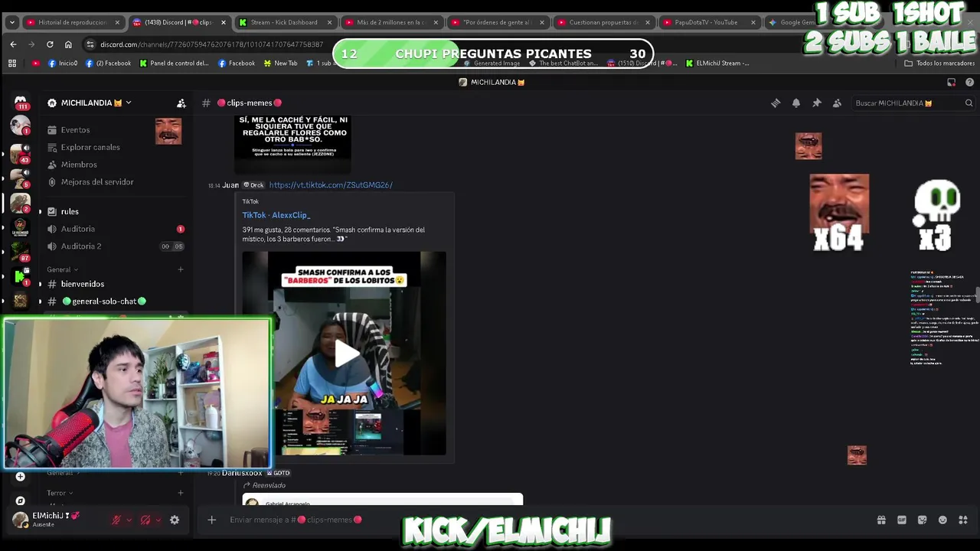980x551 pixels.
Task: Open YouTube bookmark icon
Action: (x=36, y=64)
